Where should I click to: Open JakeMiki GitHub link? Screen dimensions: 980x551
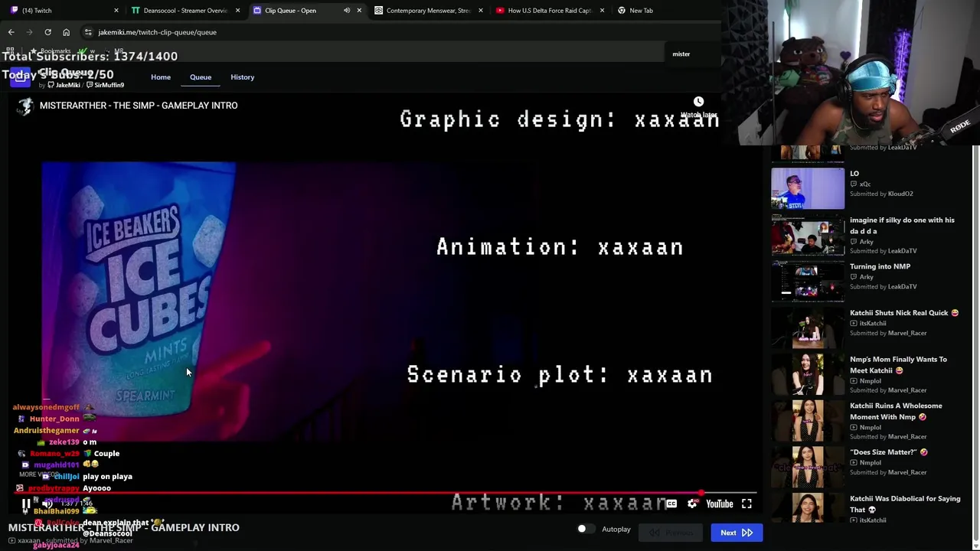tap(64, 85)
